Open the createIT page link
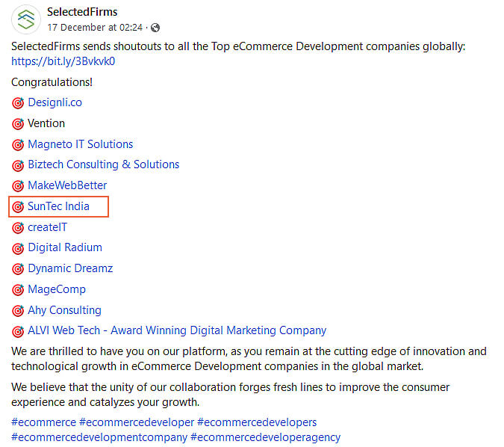The image size is (504, 447). tap(47, 227)
